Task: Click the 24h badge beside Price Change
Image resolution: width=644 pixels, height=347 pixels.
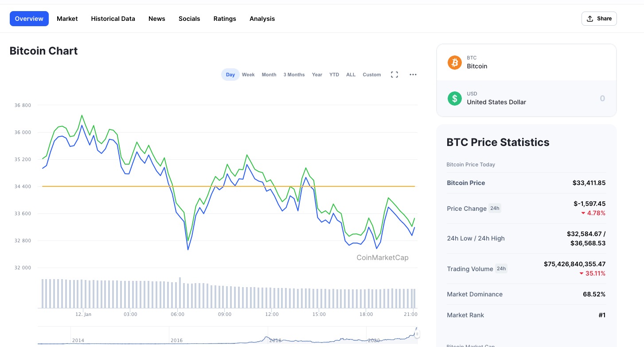Action: (x=495, y=208)
